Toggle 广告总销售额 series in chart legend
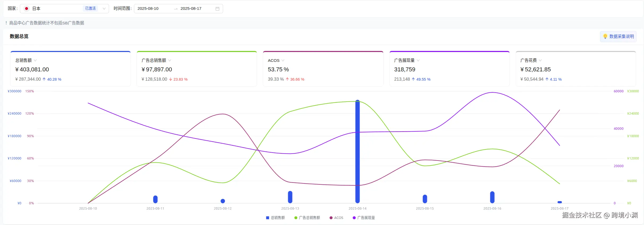The width and height of the screenshot is (644, 225). click(307, 218)
